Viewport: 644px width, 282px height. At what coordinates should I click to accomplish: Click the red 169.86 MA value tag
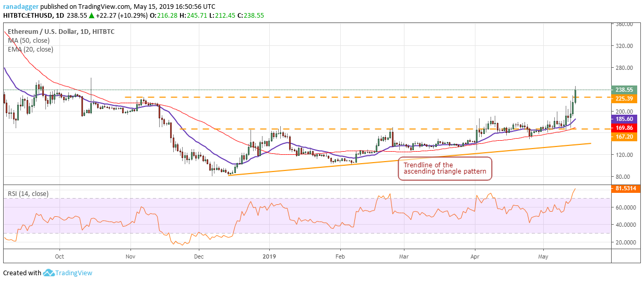point(624,127)
